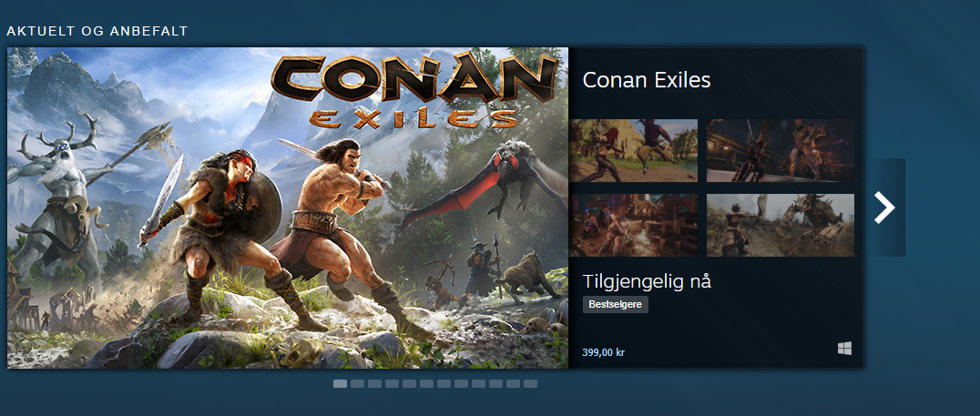Select the sixth carousel pagination dot
The height and width of the screenshot is (416, 980).
pyautogui.click(x=426, y=384)
